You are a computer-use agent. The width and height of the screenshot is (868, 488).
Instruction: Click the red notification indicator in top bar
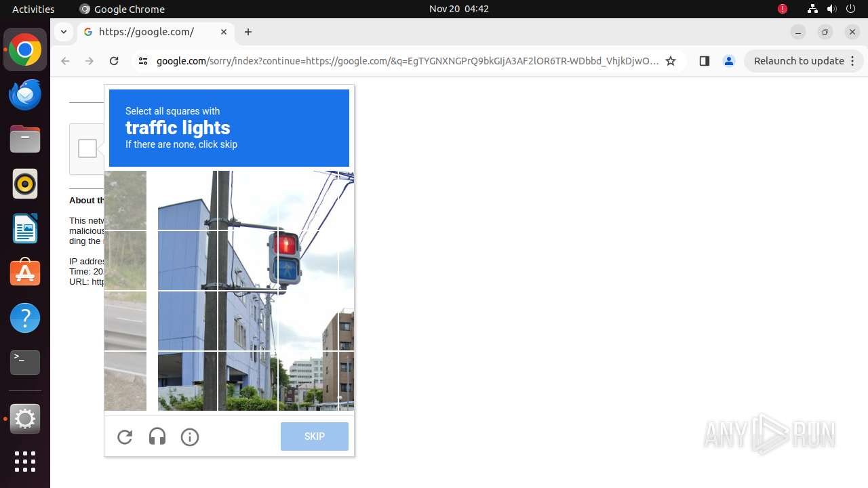pyautogui.click(x=783, y=9)
